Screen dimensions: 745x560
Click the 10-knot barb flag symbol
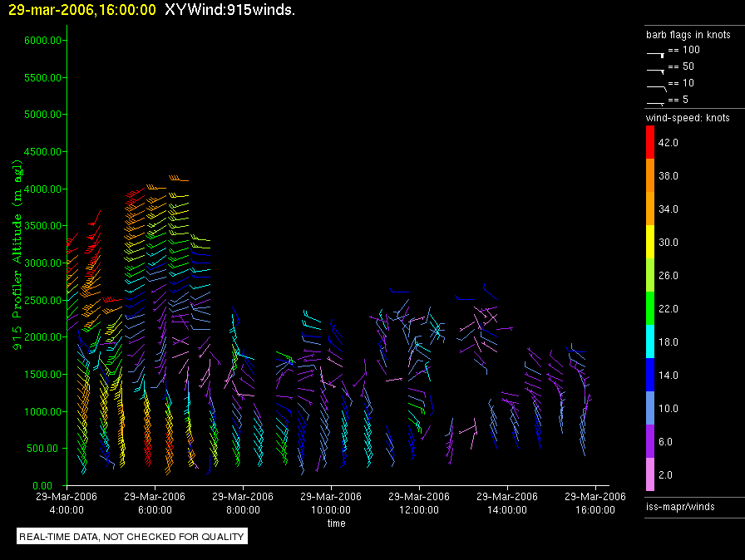[x=655, y=86]
